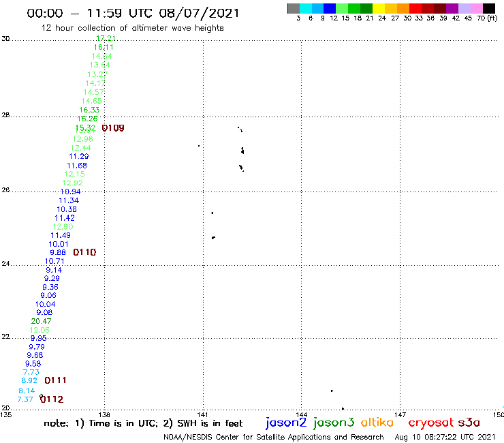Image resolution: width=504 pixels, height=443 pixels.
Task: Click the altika satellite legend label
Action: tap(377, 423)
